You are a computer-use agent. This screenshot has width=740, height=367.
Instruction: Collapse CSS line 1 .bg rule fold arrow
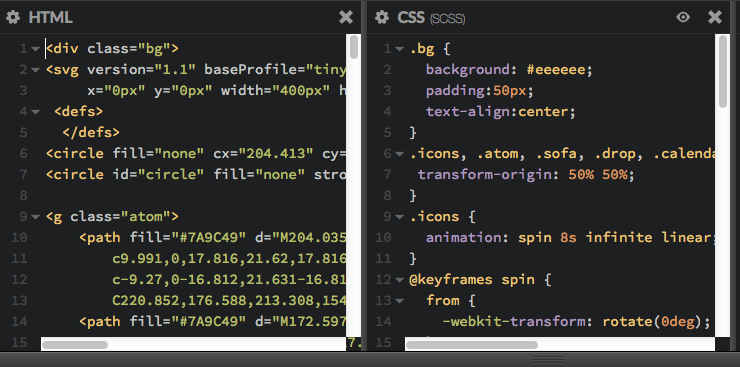click(x=399, y=49)
